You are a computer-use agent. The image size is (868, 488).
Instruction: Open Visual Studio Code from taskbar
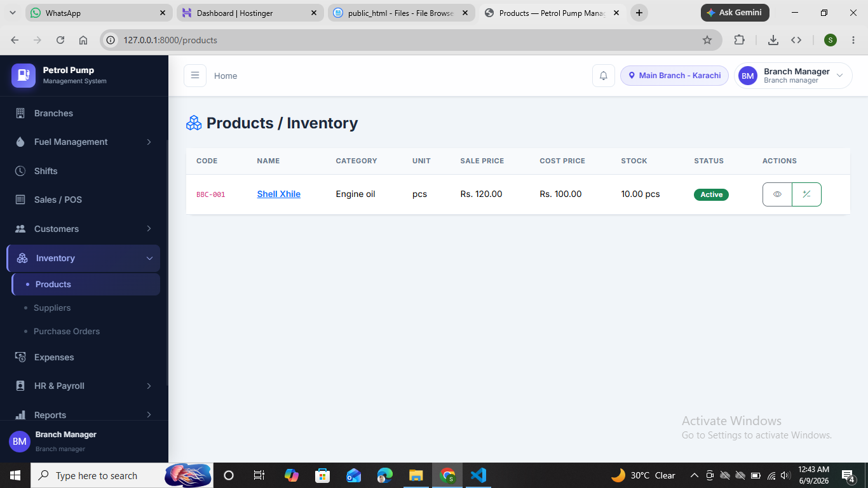pos(478,475)
